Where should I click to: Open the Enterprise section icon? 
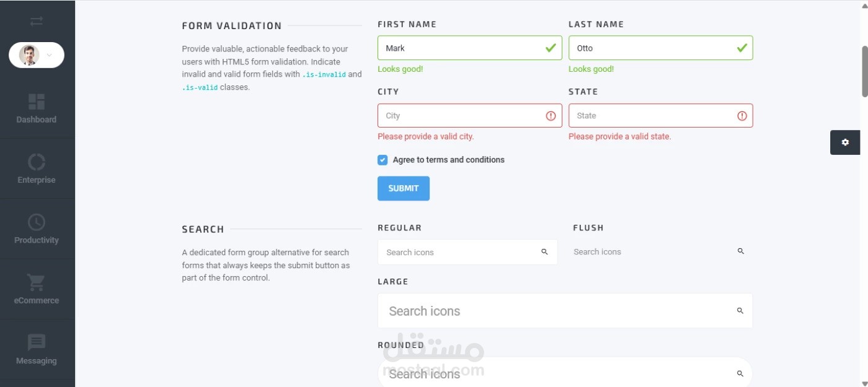[x=37, y=162]
